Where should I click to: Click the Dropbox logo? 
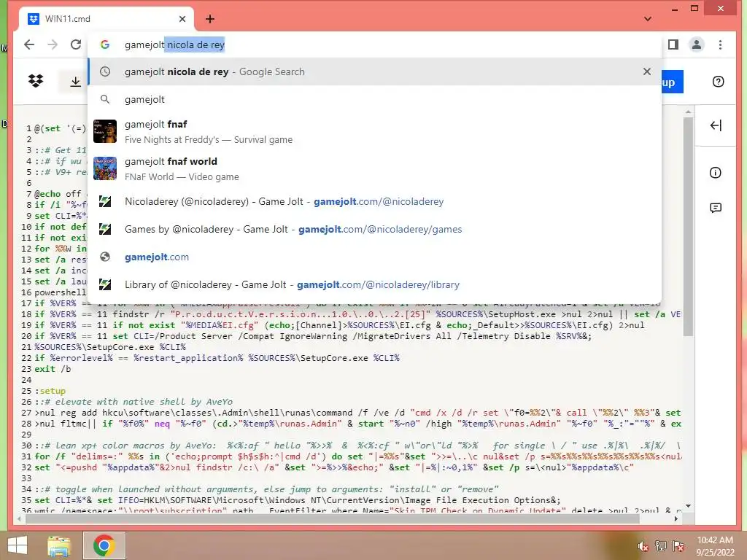coord(36,82)
